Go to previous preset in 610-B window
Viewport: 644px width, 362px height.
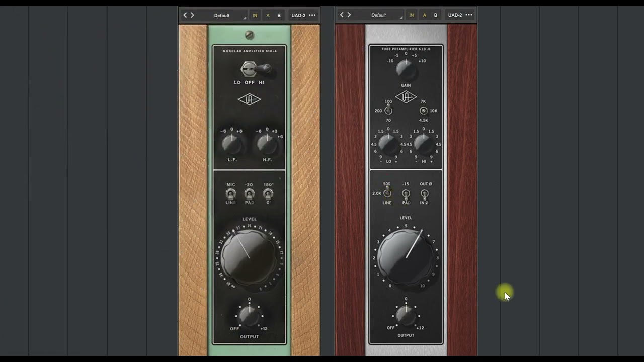[342, 15]
